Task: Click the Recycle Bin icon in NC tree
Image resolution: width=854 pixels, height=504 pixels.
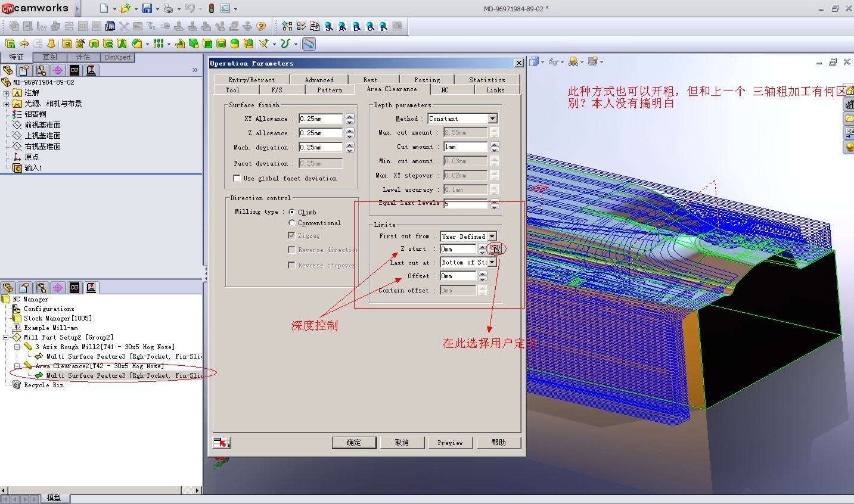Action: click(x=17, y=385)
